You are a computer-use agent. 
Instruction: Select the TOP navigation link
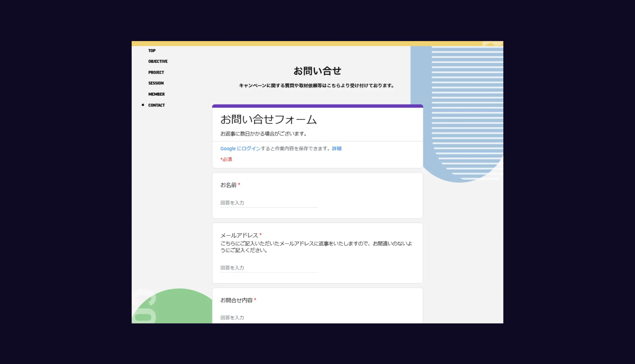[152, 51]
